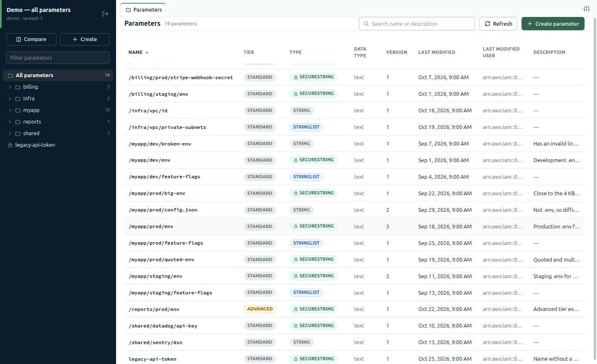Click lock icon on /myapp/prod/env SECURESTRING badge
Image resolution: width=597 pixels, height=364 pixels.
click(296, 226)
